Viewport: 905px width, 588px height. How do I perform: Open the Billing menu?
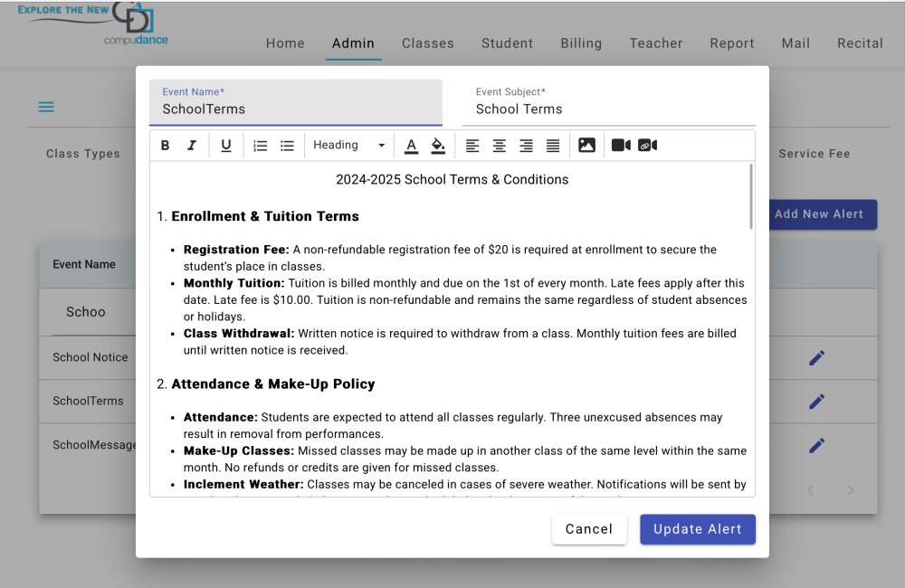[x=581, y=43]
